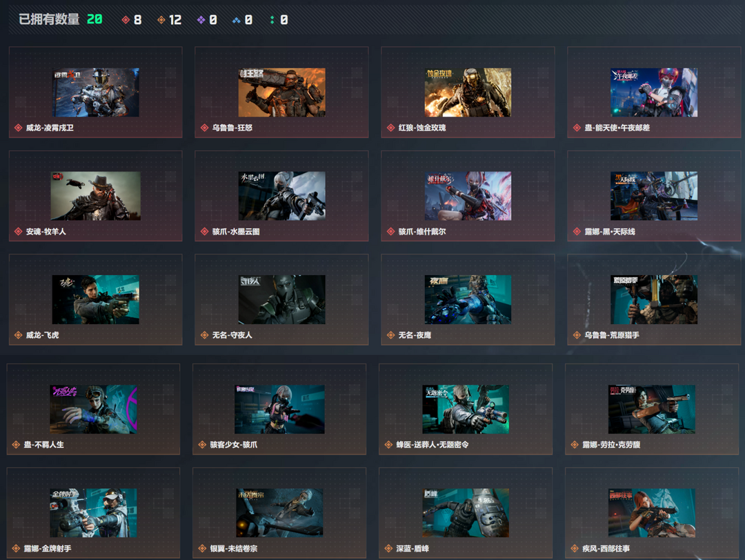Click the green owned total 20
This screenshot has width=745, height=560.
pos(95,19)
